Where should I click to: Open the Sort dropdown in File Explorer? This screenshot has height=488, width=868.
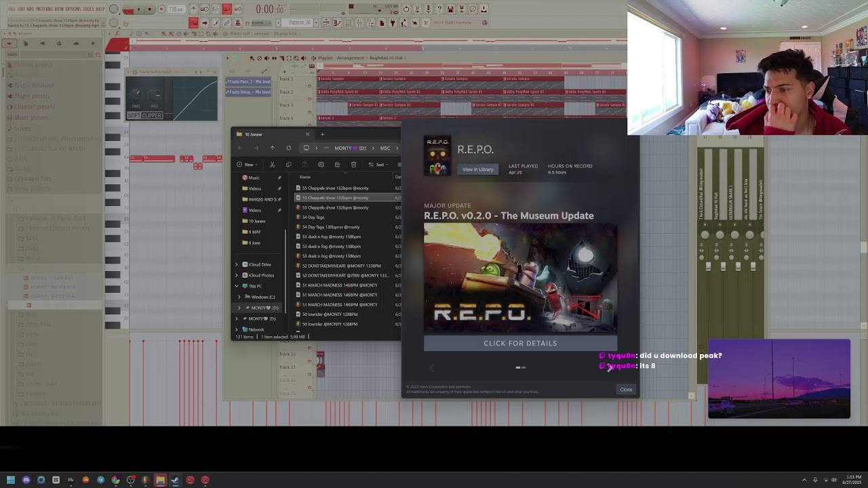tap(379, 165)
